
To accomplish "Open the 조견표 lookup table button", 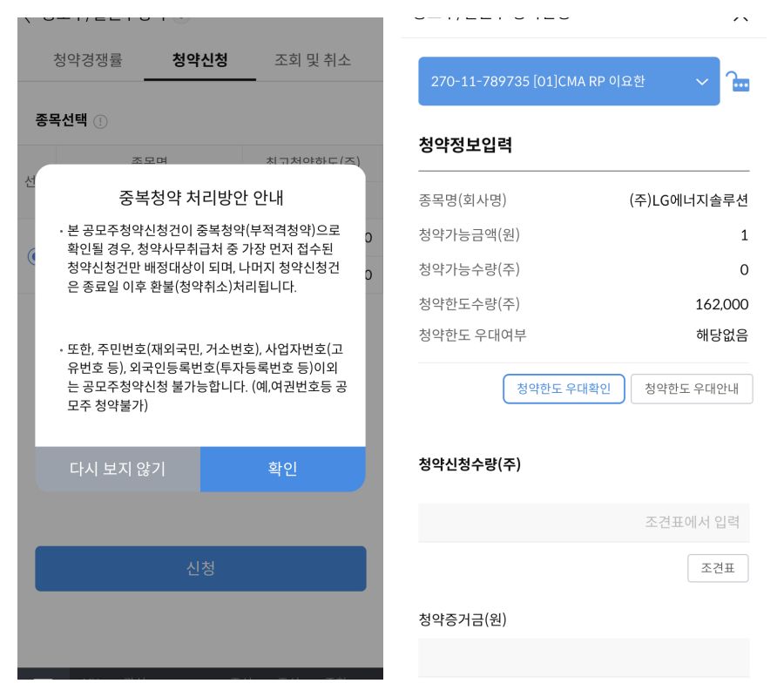I will coord(718,568).
